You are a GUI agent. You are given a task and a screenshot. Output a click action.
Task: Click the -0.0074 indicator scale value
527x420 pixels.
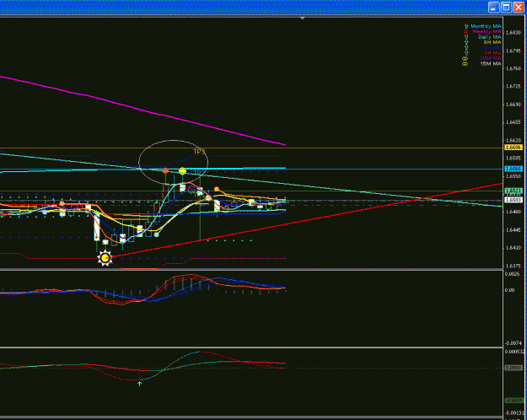tap(514, 343)
